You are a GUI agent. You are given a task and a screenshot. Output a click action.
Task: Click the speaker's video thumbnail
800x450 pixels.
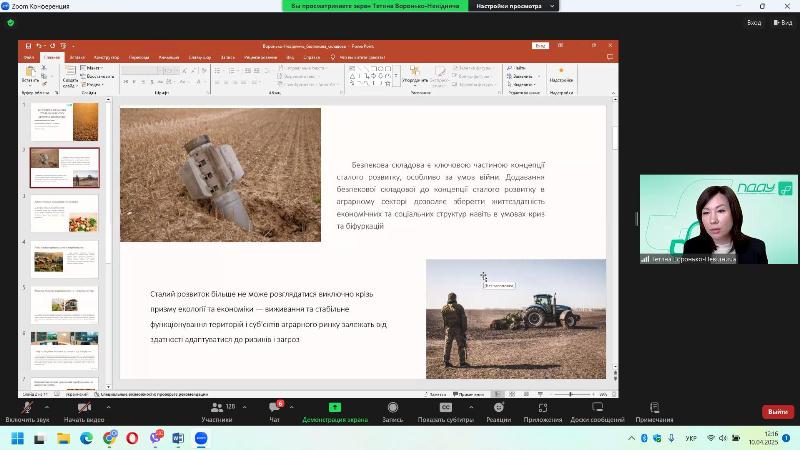717,220
